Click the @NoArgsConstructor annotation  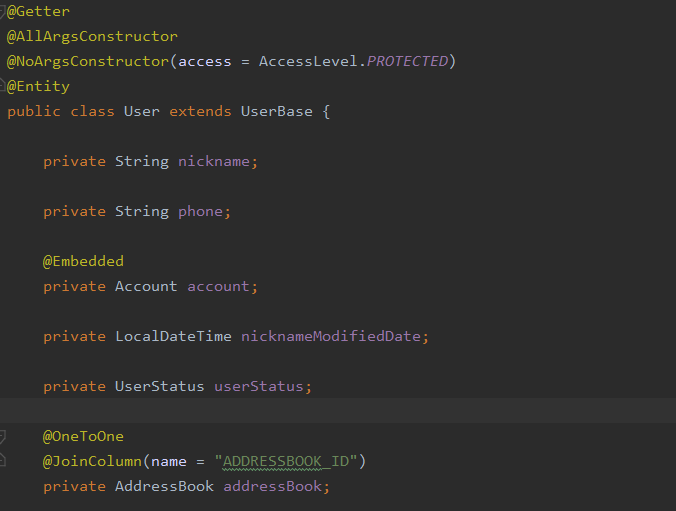coord(88,62)
